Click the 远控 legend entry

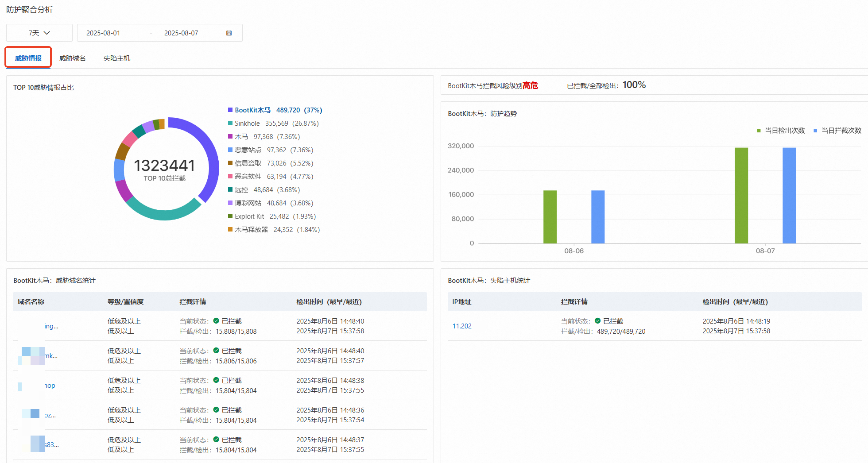[264, 190]
